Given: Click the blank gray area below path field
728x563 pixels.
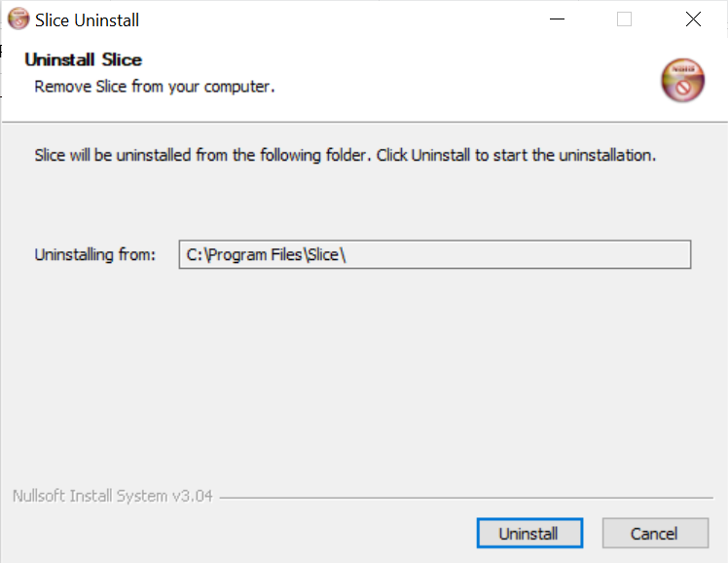Looking at the screenshot, I should click(362, 380).
